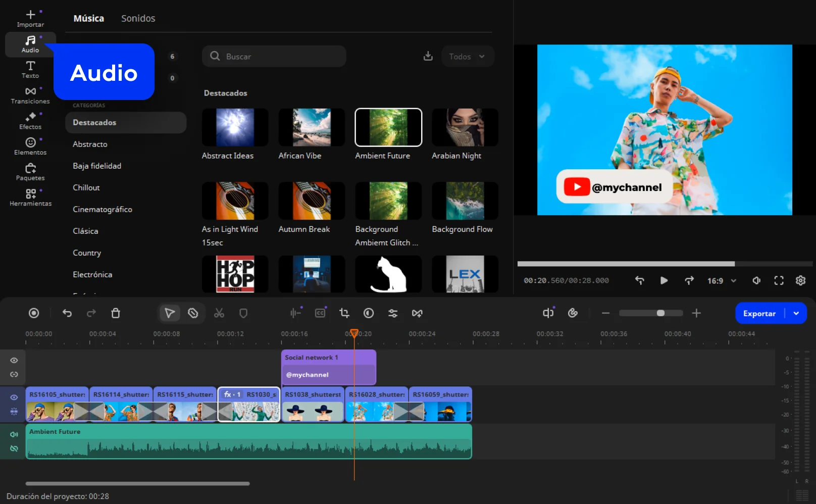Hide the Social network title track
Image resolution: width=816 pixels, height=504 pixels.
pos(14,361)
